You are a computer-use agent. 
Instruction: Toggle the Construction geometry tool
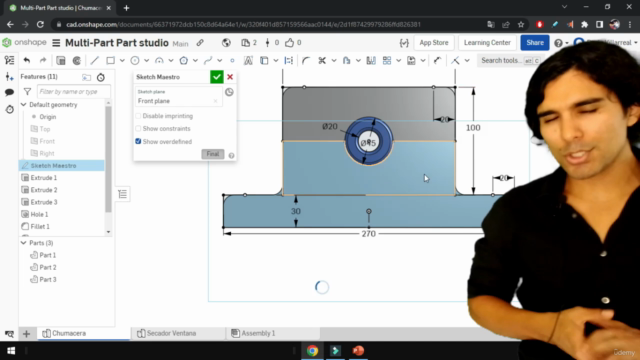pos(289,60)
